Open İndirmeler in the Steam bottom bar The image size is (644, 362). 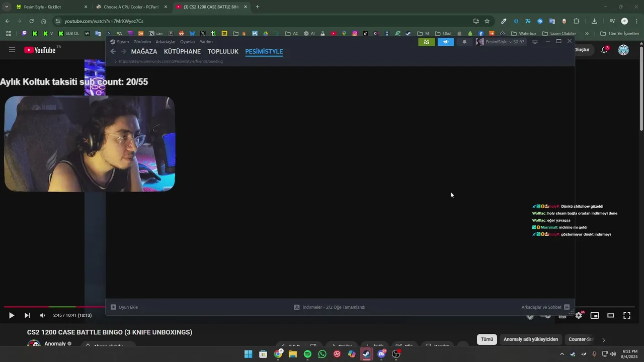(x=330, y=307)
